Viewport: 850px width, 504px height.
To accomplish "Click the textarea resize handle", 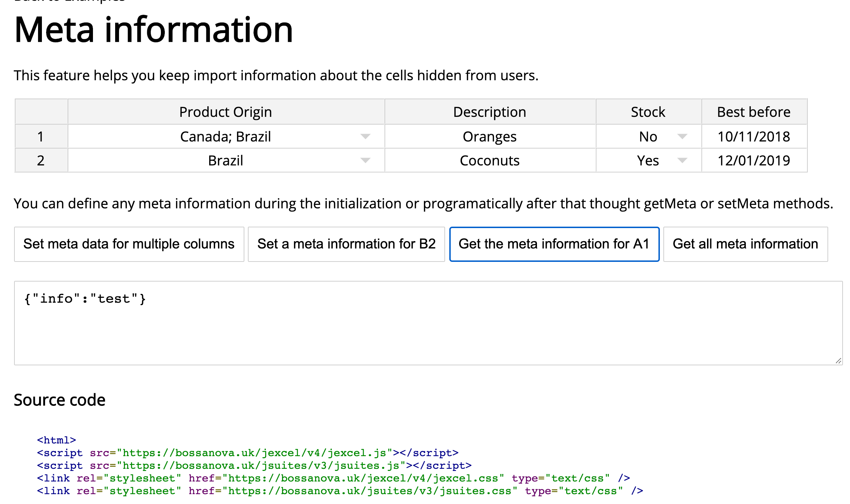I will click(838, 361).
